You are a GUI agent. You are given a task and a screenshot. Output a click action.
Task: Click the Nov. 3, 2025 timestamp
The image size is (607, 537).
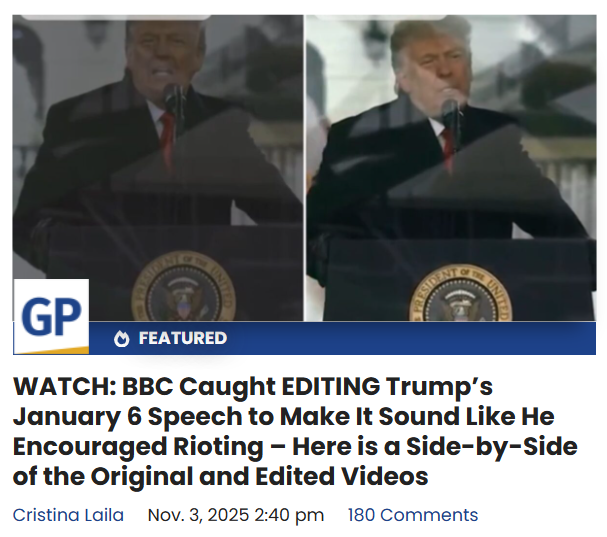(236, 515)
